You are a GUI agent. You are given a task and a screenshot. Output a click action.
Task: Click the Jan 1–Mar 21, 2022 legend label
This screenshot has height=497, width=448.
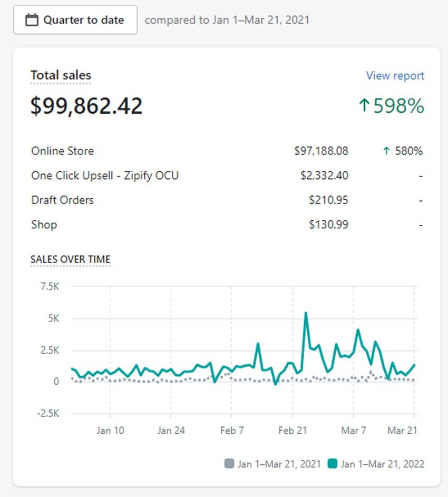[382, 464]
